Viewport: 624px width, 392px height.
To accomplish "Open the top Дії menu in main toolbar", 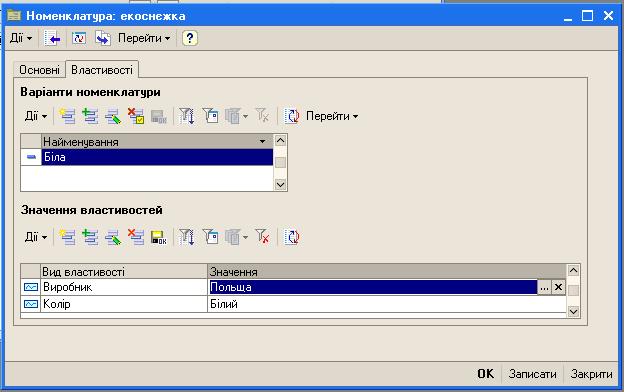I will tap(21, 38).
